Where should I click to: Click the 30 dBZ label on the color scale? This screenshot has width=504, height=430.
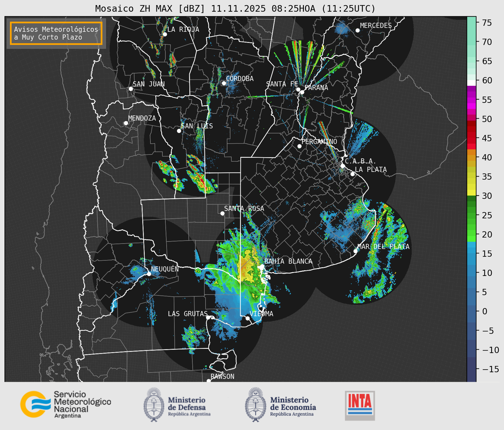tap(486, 196)
